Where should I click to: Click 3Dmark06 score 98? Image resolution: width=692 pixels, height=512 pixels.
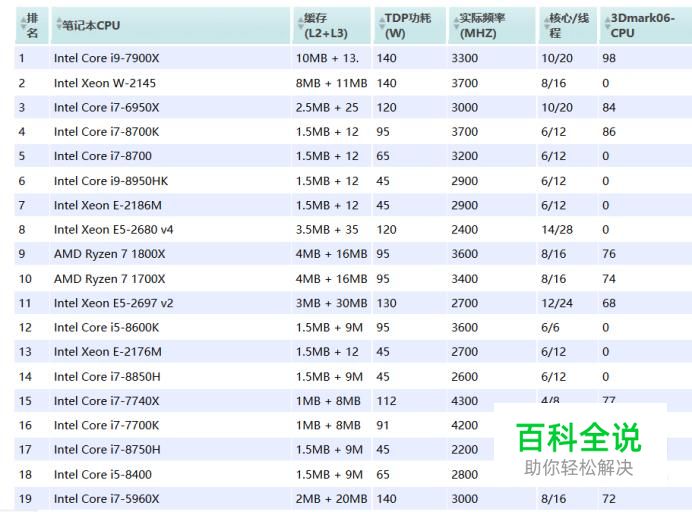click(609, 58)
